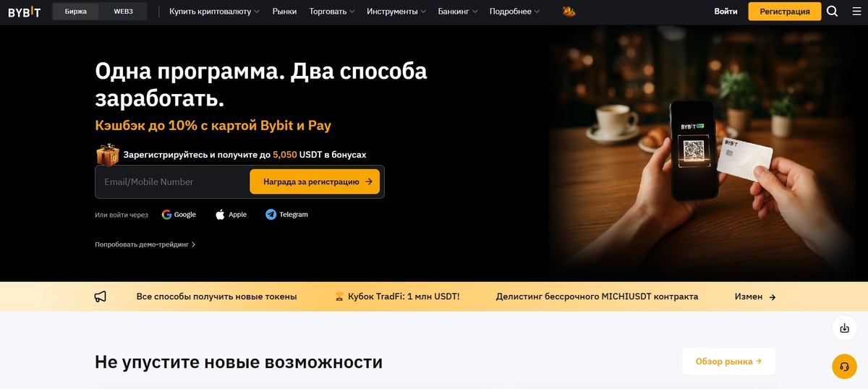Image resolution: width=868 pixels, height=389 pixels.
Task: Click the download app icon
Action: 844,328
